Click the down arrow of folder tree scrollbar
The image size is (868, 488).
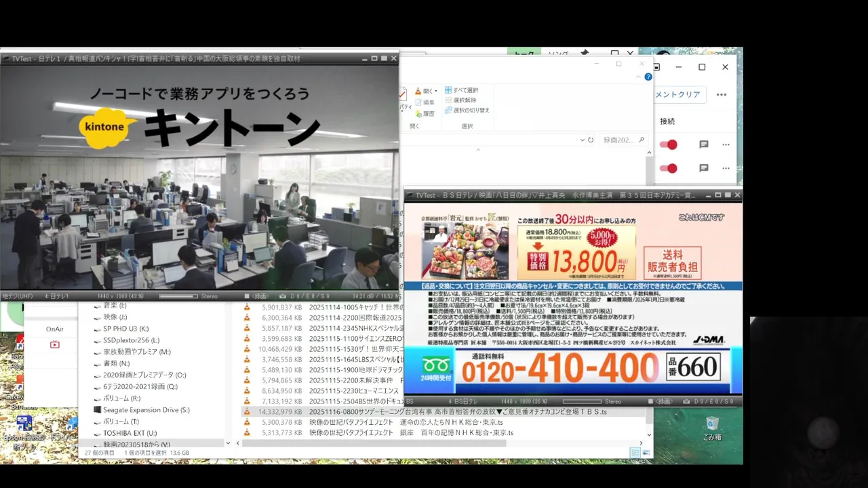pos(227,443)
